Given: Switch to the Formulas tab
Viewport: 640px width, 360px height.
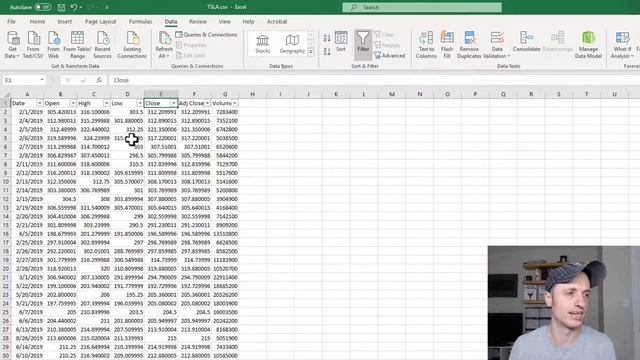Looking at the screenshot, I should click(140, 22).
